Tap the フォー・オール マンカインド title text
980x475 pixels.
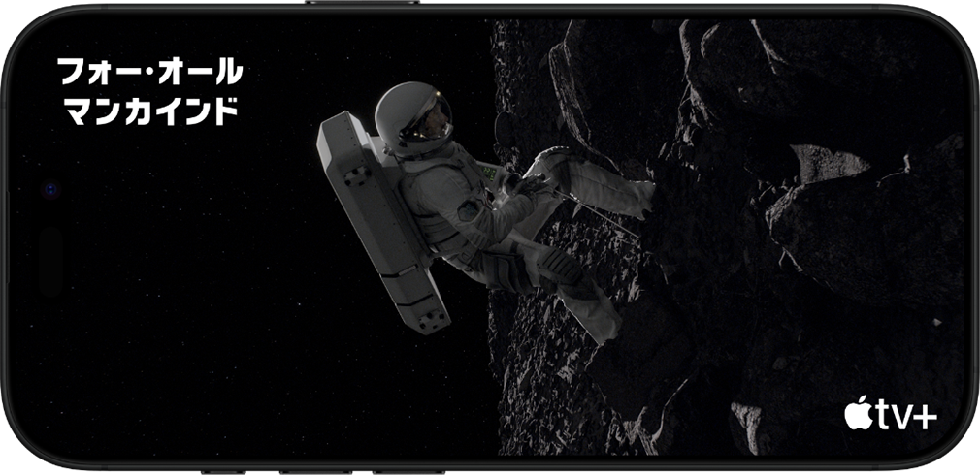(x=149, y=91)
